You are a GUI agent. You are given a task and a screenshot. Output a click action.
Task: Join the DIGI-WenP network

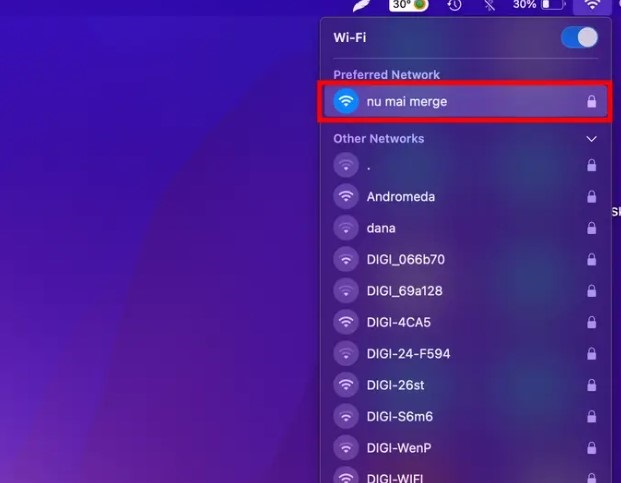pos(465,448)
